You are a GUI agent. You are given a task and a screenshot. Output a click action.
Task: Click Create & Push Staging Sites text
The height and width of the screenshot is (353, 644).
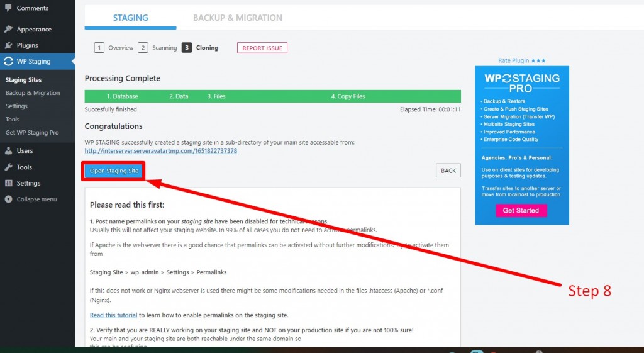pyautogui.click(x=516, y=109)
